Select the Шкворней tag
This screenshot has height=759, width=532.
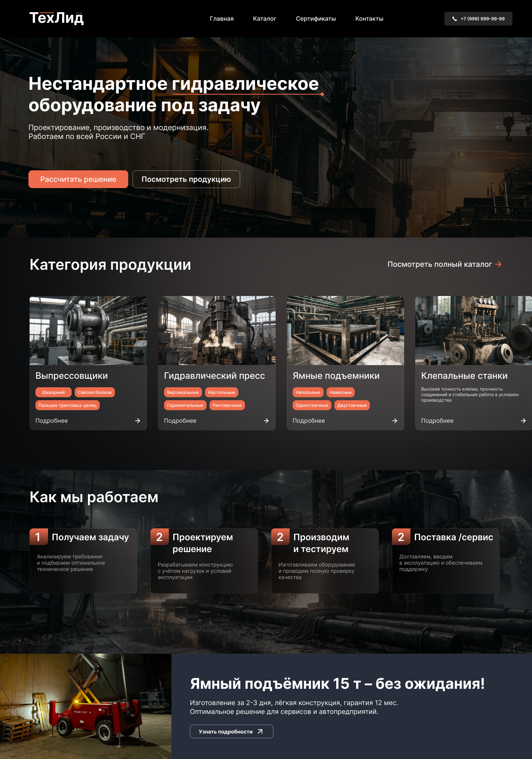point(53,392)
